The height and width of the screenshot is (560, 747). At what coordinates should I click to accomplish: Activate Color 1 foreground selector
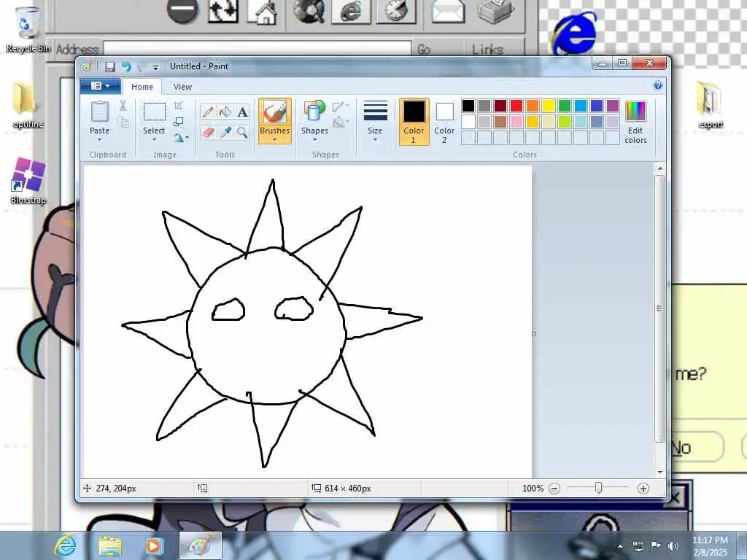414,122
